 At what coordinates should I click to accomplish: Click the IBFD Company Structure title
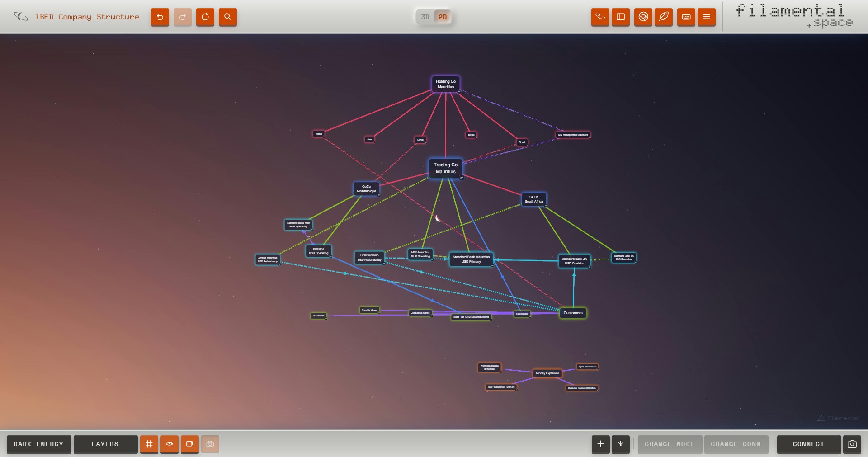pos(87,17)
